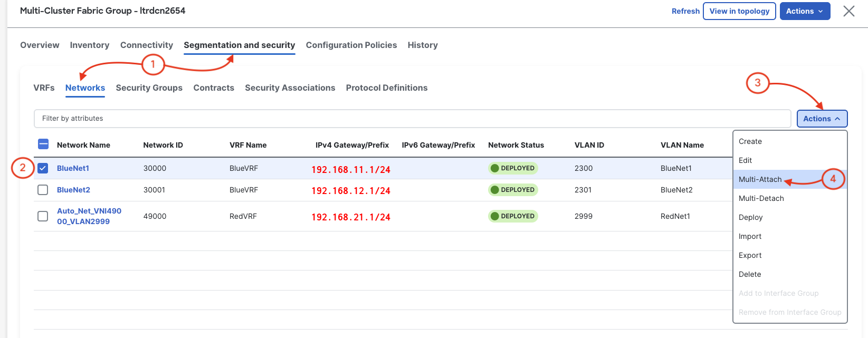Click the Refresh link
This screenshot has width=868, height=338.
pyautogui.click(x=685, y=11)
